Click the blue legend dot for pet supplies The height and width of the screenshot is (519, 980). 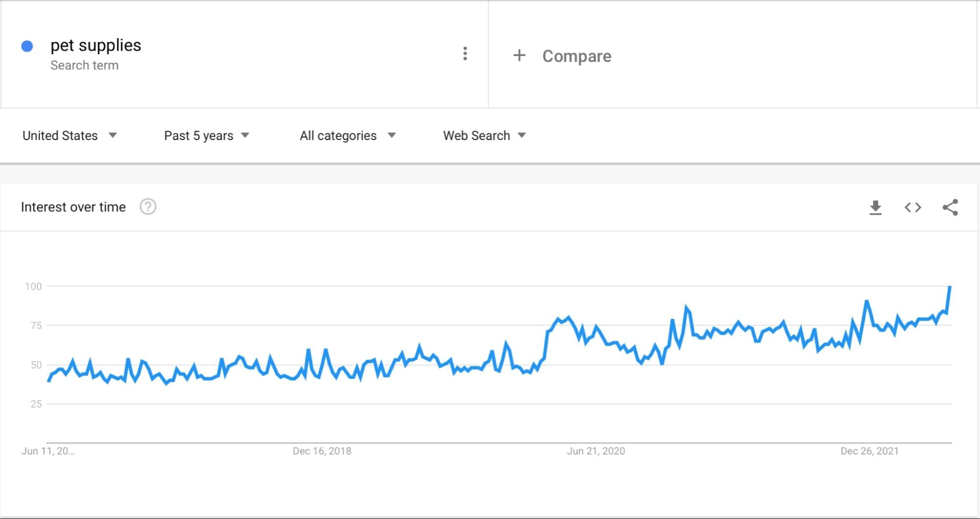pyautogui.click(x=28, y=46)
